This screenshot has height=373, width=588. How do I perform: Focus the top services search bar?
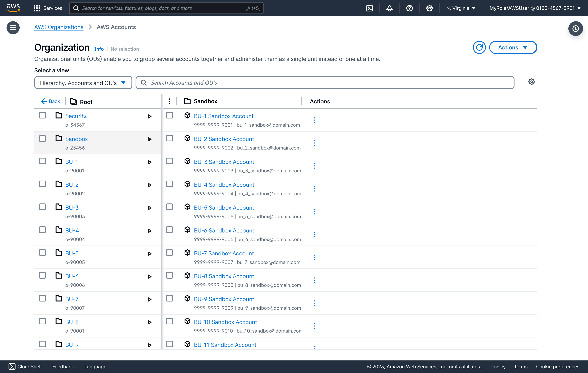(166, 8)
